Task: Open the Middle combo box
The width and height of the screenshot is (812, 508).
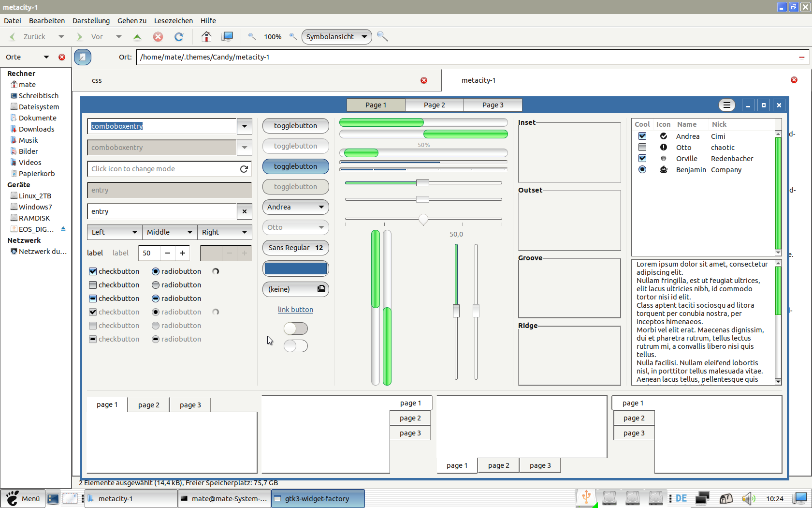Action: [x=170, y=232]
